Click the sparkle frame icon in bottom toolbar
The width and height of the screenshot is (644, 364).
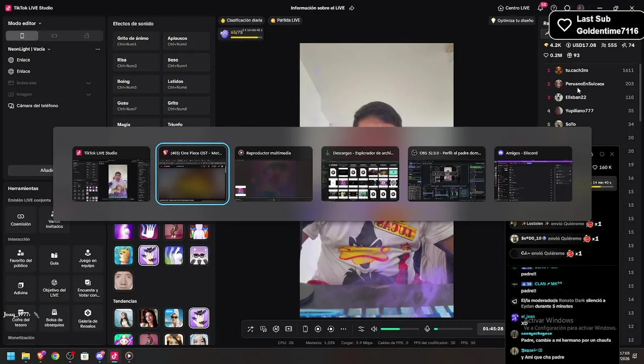[x=289, y=329]
